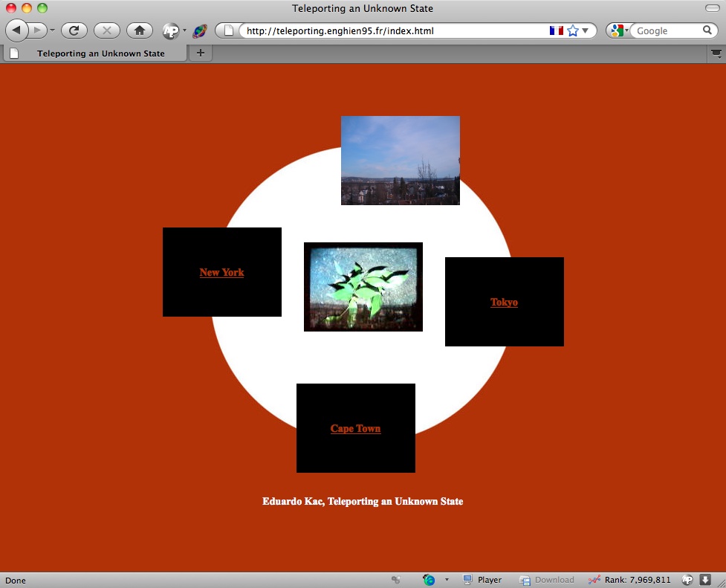726x588 pixels.
Task: Click 'Eduardo Kac, Teleporting an Unknown State' caption
Action: (363, 501)
